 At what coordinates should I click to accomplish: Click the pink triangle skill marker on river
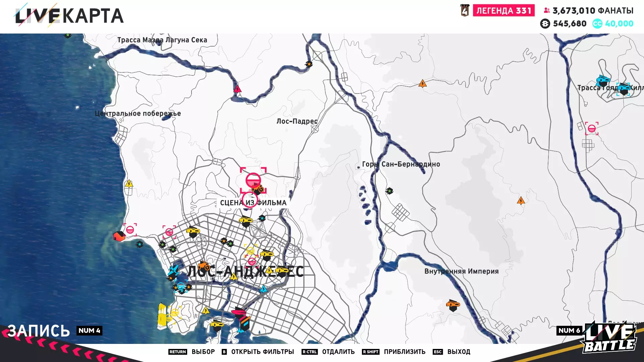(x=237, y=89)
